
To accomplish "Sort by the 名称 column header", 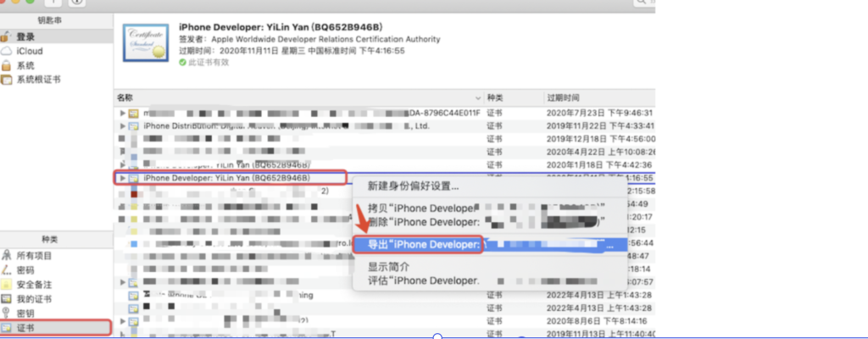I will (x=299, y=98).
